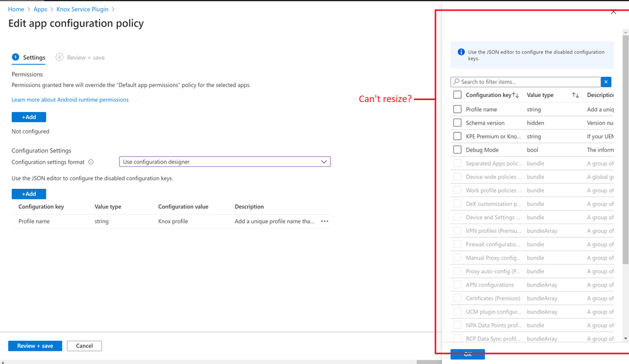The width and height of the screenshot is (629, 364).
Task: Click scrollbar down arrow in side panel
Action: [x=626, y=339]
